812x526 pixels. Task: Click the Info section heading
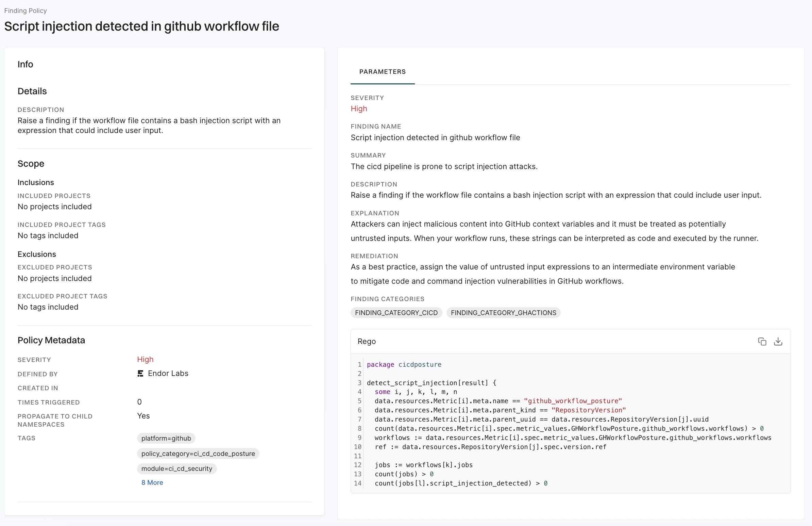(25, 64)
